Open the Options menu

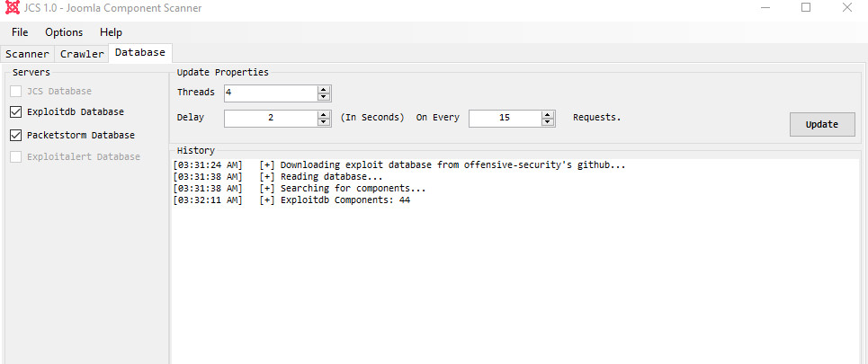[64, 32]
